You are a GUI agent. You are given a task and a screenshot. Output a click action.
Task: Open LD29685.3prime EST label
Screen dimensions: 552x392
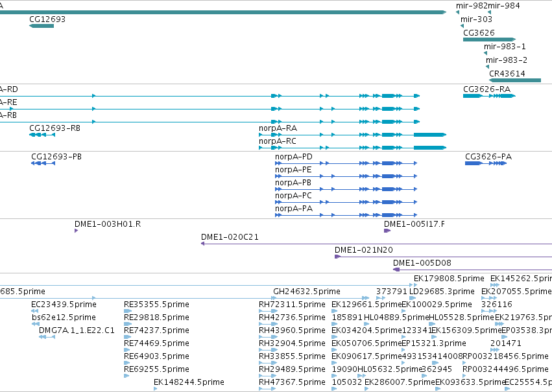[x=442, y=292]
